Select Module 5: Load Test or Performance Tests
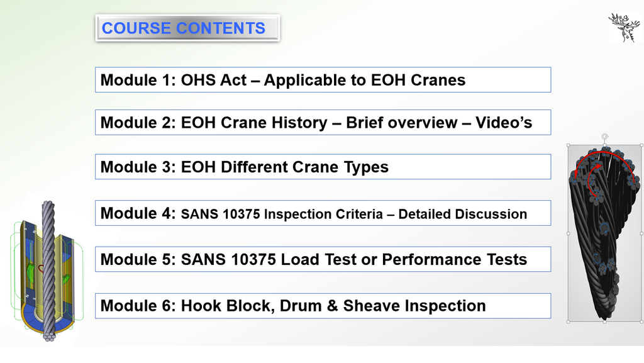This screenshot has width=644, height=363. point(323,259)
